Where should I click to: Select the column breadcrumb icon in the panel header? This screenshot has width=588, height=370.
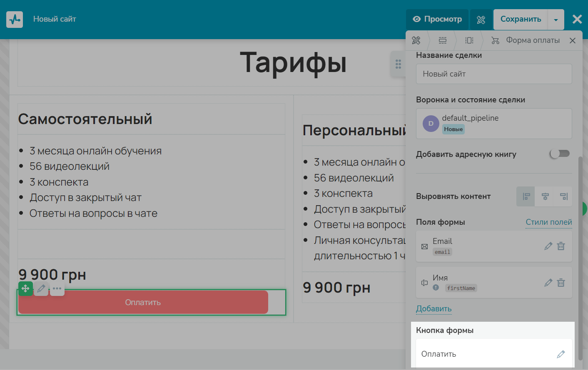pyautogui.click(x=469, y=40)
